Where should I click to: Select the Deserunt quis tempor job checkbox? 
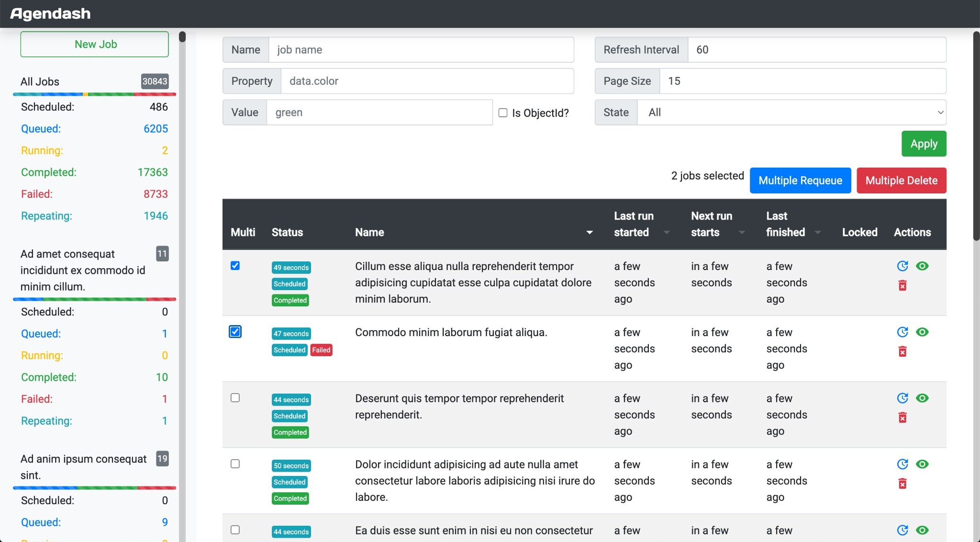click(x=235, y=398)
